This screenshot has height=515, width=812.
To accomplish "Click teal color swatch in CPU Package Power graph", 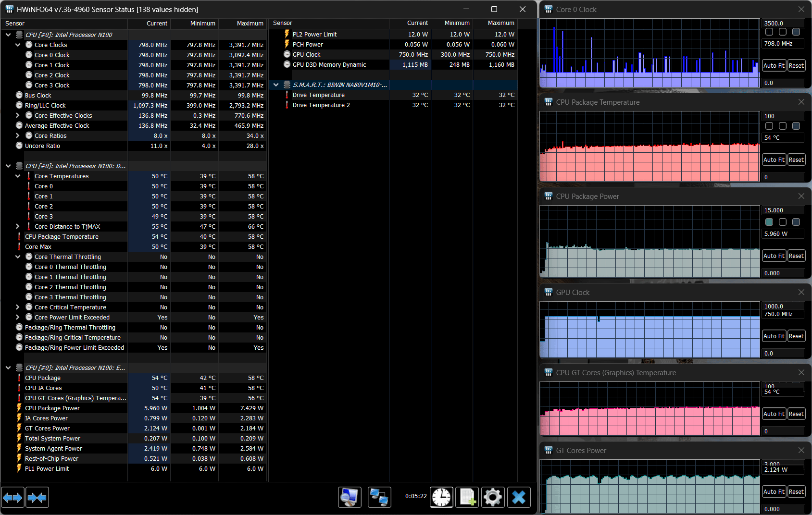I will [769, 222].
